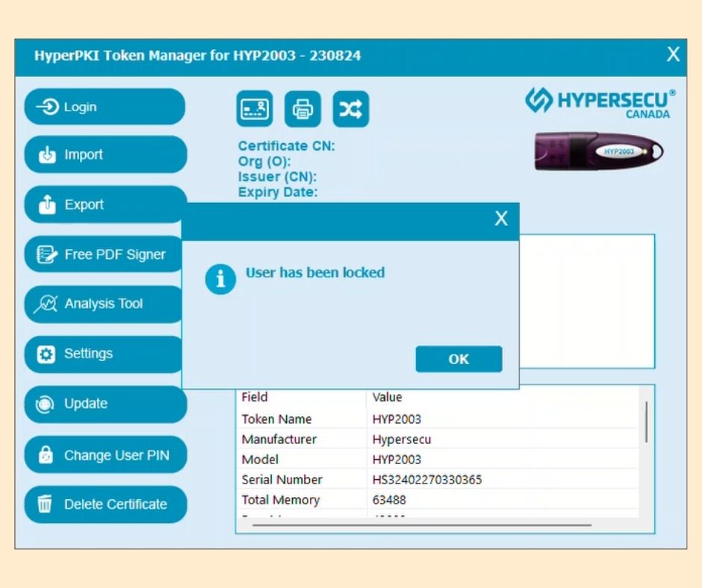Image resolution: width=702 pixels, height=588 pixels.
Task: Click the Export upload icon
Action: tap(47, 204)
